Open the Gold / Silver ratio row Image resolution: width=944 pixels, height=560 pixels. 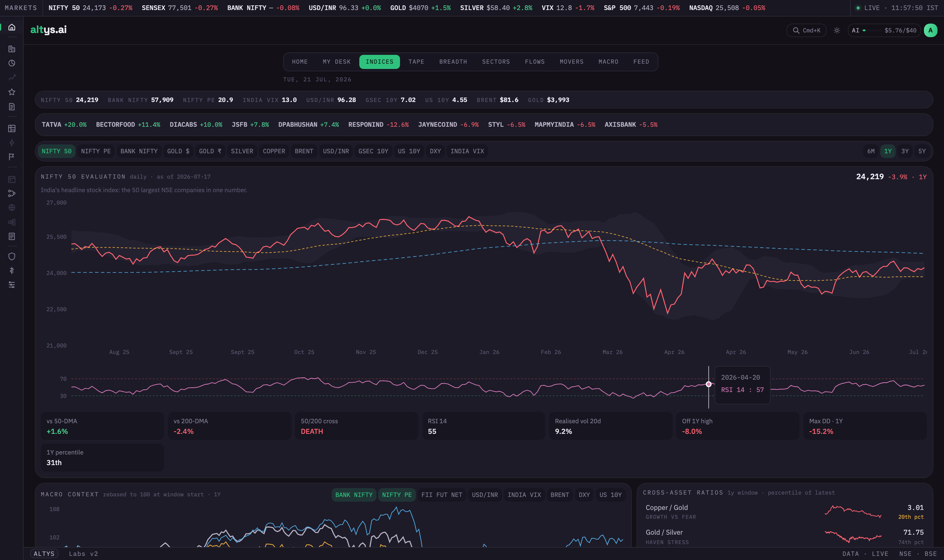[784, 537]
